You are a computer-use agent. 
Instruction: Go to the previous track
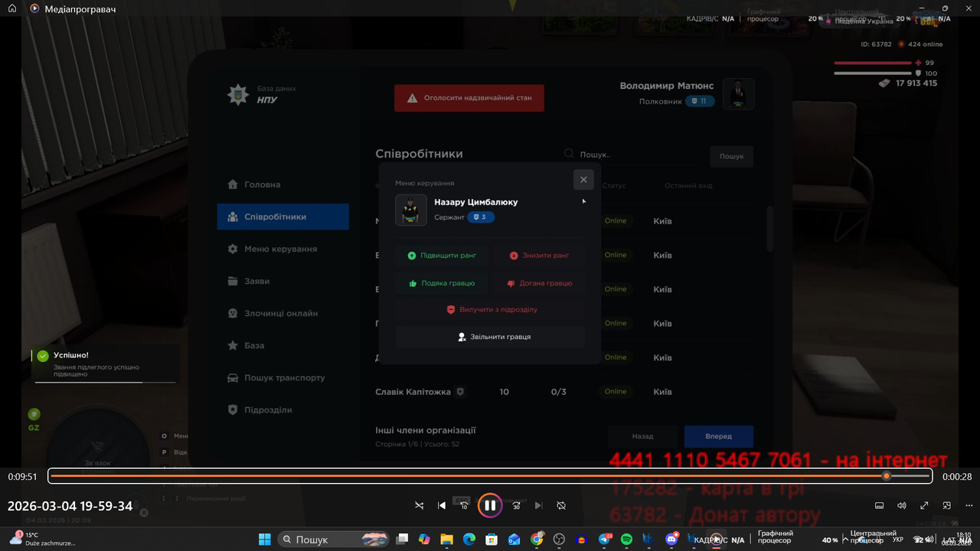(x=442, y=505)
